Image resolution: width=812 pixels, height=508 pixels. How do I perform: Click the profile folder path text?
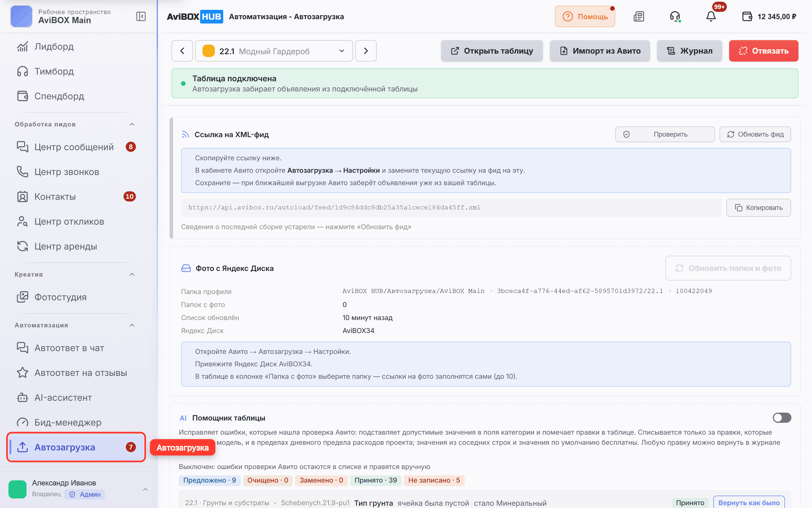[x=527, y=291]
